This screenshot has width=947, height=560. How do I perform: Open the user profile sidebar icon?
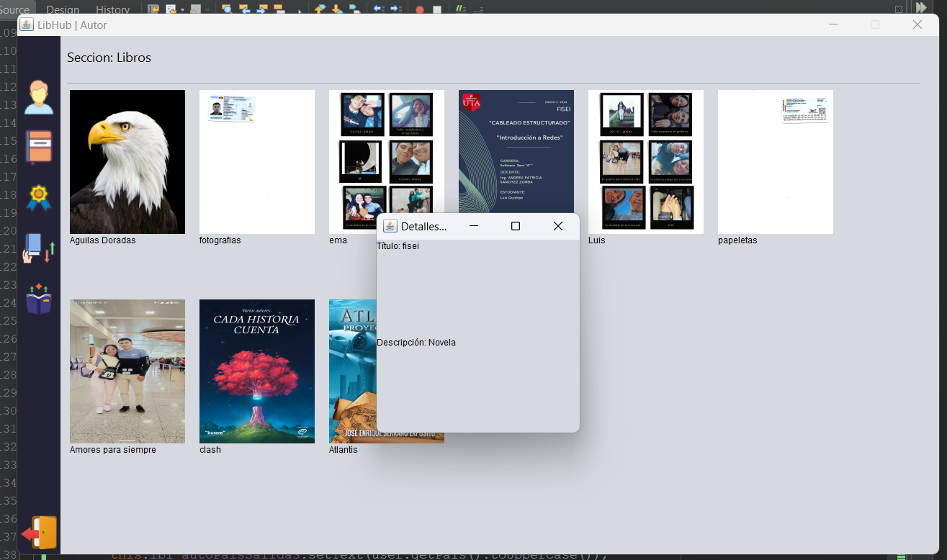point(38,97)
